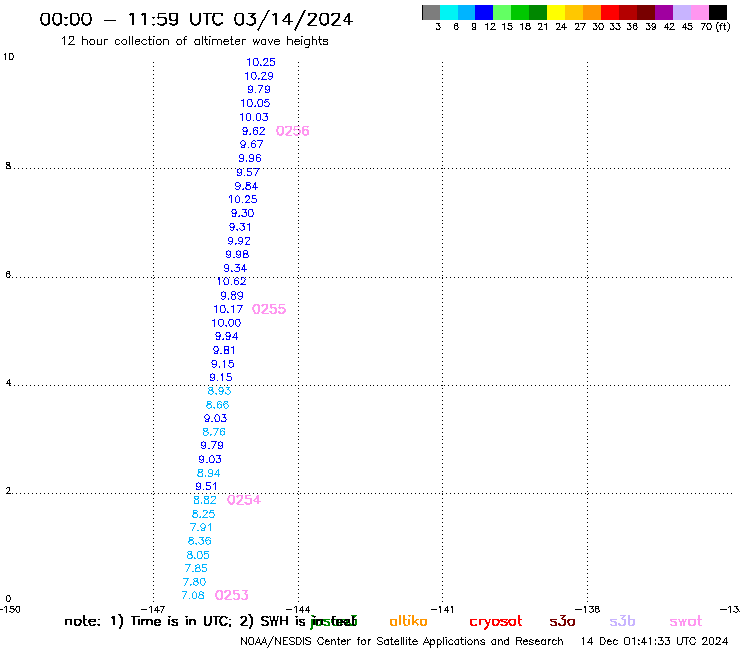Click the wave height value 9.96
Viewport: 740px width, 650px height.
click(250, 158)
